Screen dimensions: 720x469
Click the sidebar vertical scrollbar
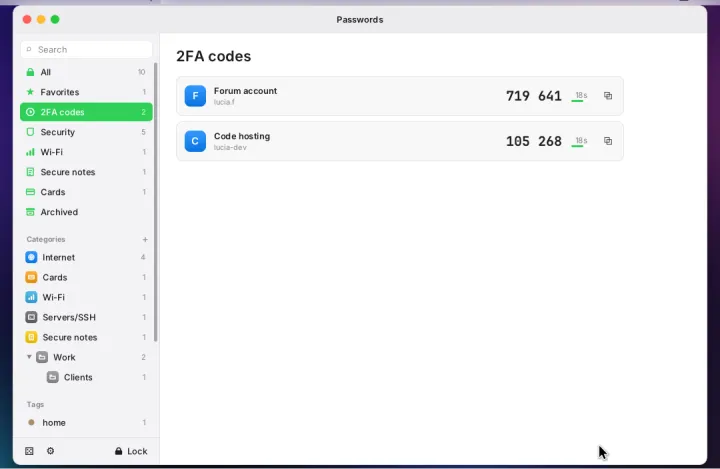(x=156, y=202)
